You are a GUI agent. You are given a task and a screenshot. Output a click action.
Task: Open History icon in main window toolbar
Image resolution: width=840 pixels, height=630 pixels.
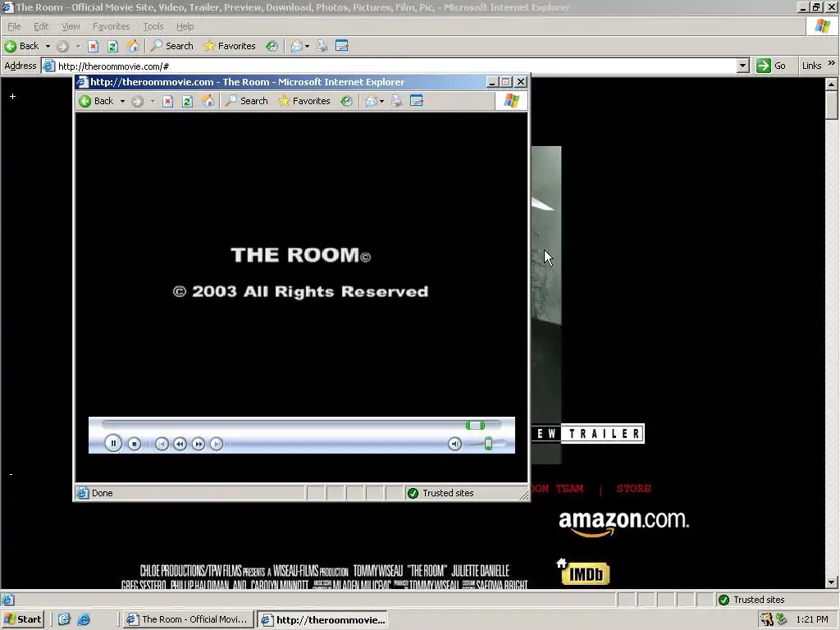coord(272,46)
